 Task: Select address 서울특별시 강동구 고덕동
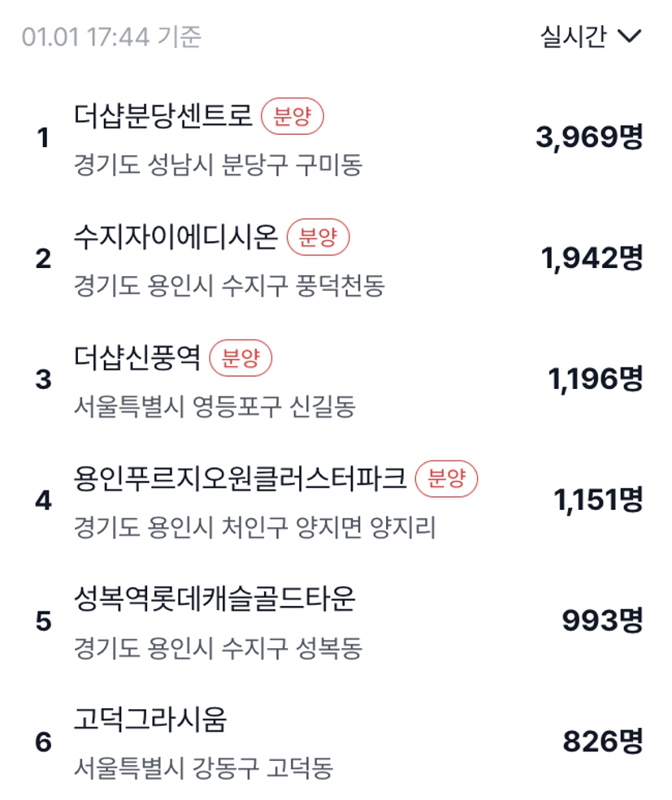(203, 768)
